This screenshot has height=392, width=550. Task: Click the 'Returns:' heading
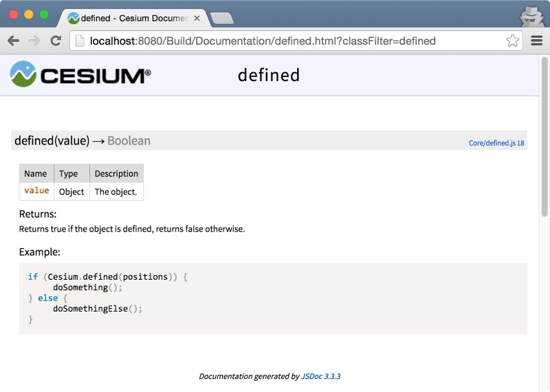(x=38, y=214)
